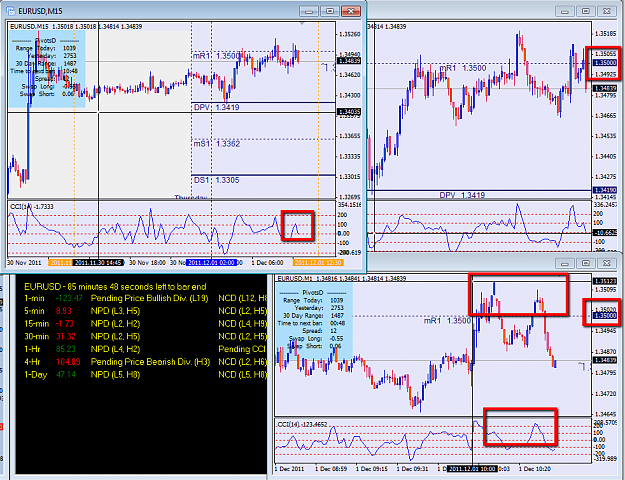Close the EURUSD,M1 chart window

[x=607, y=263]
